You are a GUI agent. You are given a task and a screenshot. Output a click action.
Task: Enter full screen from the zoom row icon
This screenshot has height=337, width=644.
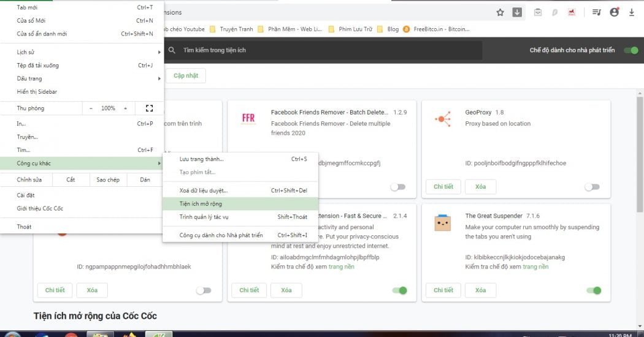point(150,108)
